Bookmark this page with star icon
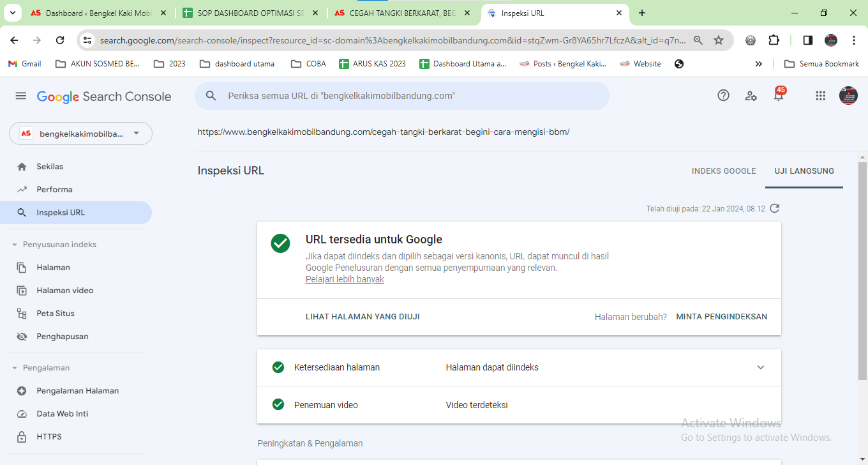The image size is (868, 465). click(x=719, y=40)
